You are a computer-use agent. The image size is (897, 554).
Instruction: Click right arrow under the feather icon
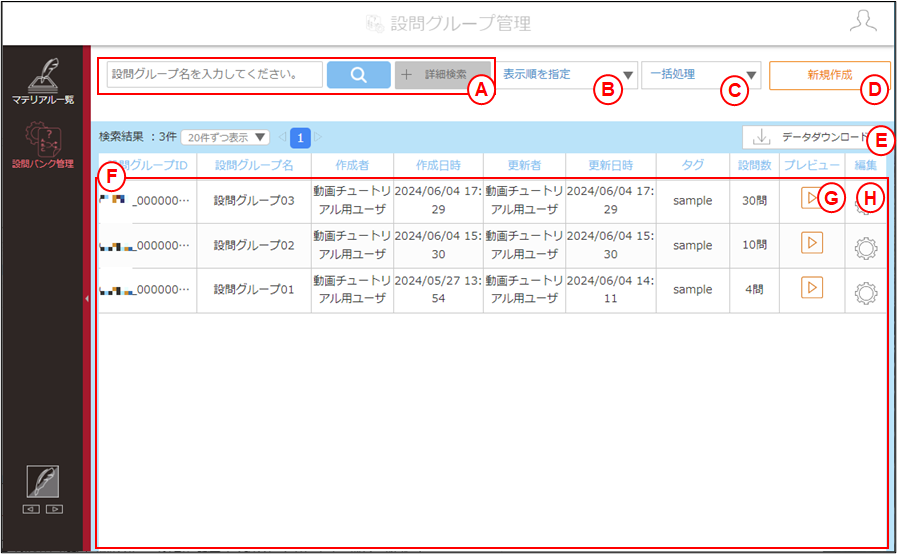pos(54,509)
